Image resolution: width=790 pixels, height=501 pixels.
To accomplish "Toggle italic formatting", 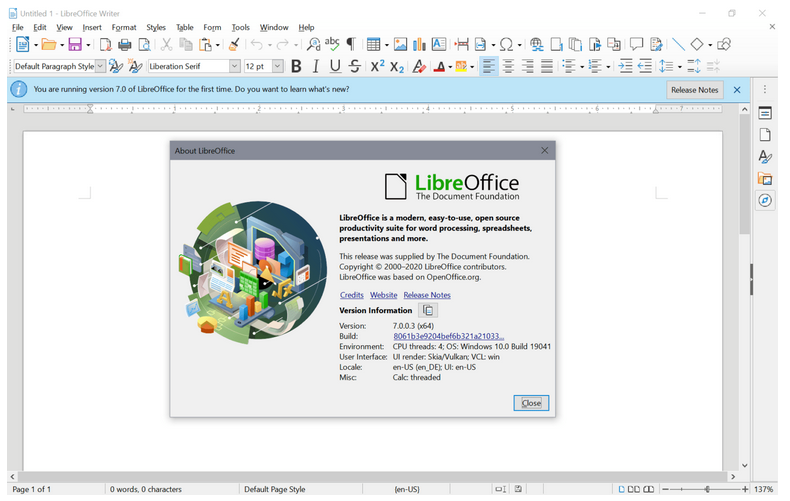I will (315, 66).
